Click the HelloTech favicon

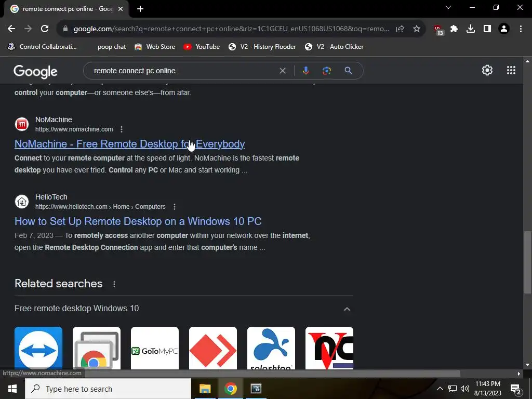pos(22,202)
